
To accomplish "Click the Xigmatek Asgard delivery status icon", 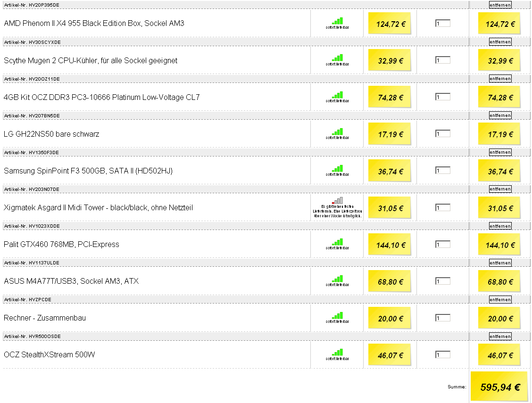I will pyautogui.click(x=338, y=201).
